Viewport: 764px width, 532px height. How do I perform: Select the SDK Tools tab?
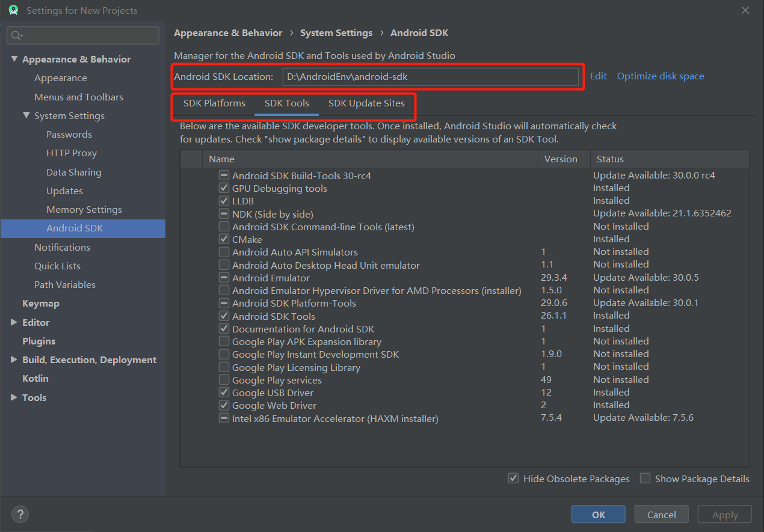click(287, 103)
